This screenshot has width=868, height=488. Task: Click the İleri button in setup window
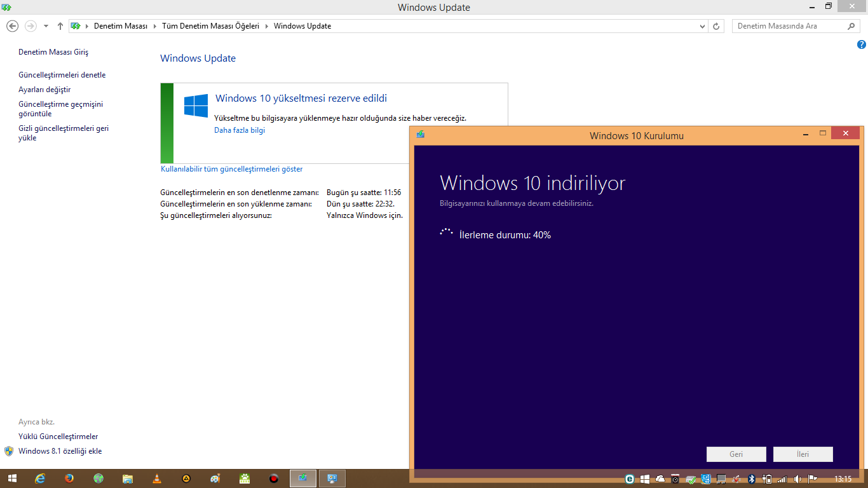(803, 454)
